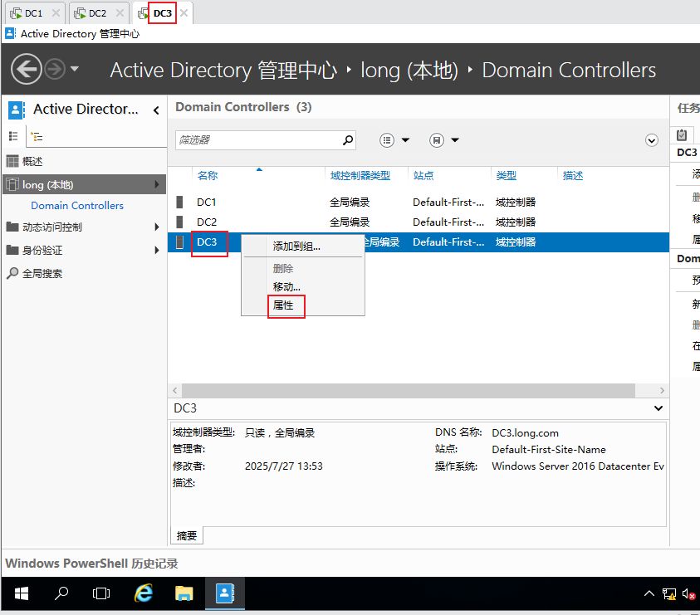Expand the long (本地) node arrow

click(157, 184)
